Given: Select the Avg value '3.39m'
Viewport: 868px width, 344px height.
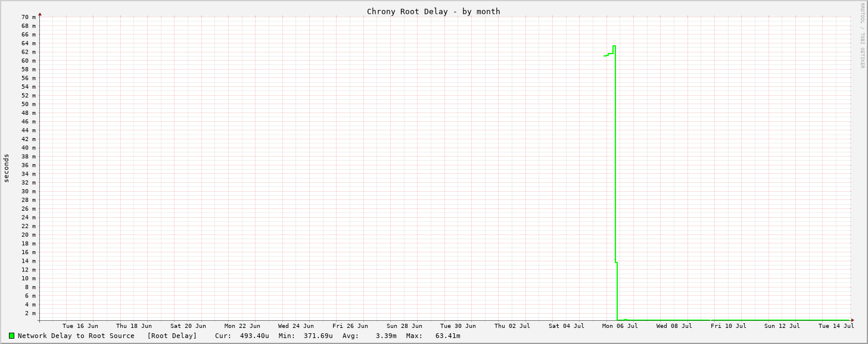Looking at the screenshot, I should pos(386,336).
